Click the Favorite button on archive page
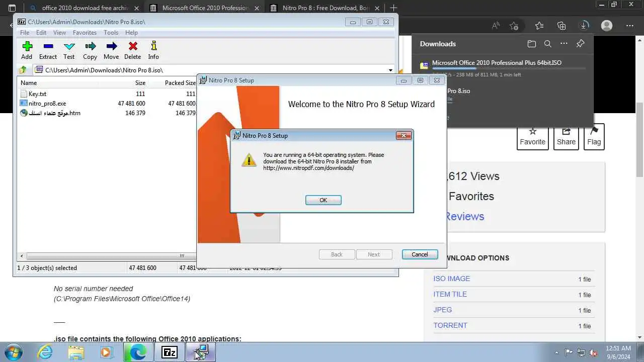Image resolution: width=644 pixels, height=362 pixels. coord(532,137)
